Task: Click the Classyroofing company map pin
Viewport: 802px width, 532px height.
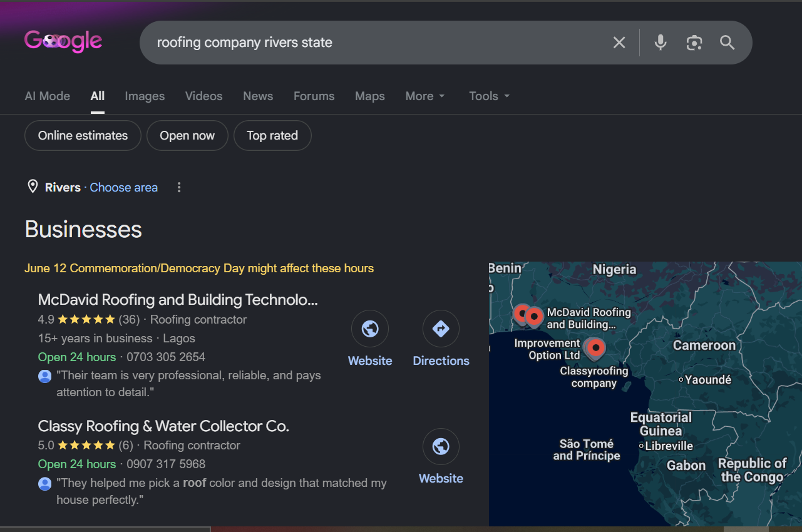Action: 595,348
